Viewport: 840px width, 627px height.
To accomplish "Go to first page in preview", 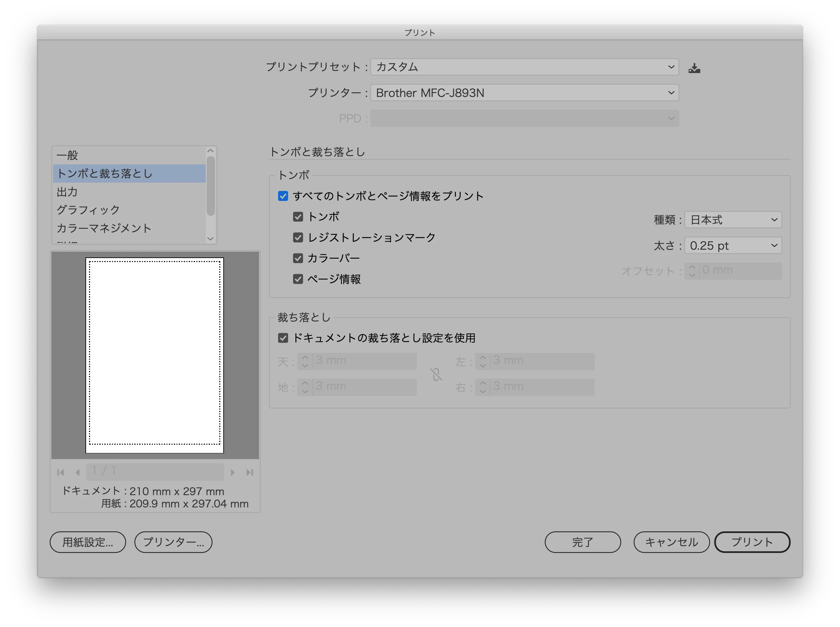I will click(x=60, y=472).
